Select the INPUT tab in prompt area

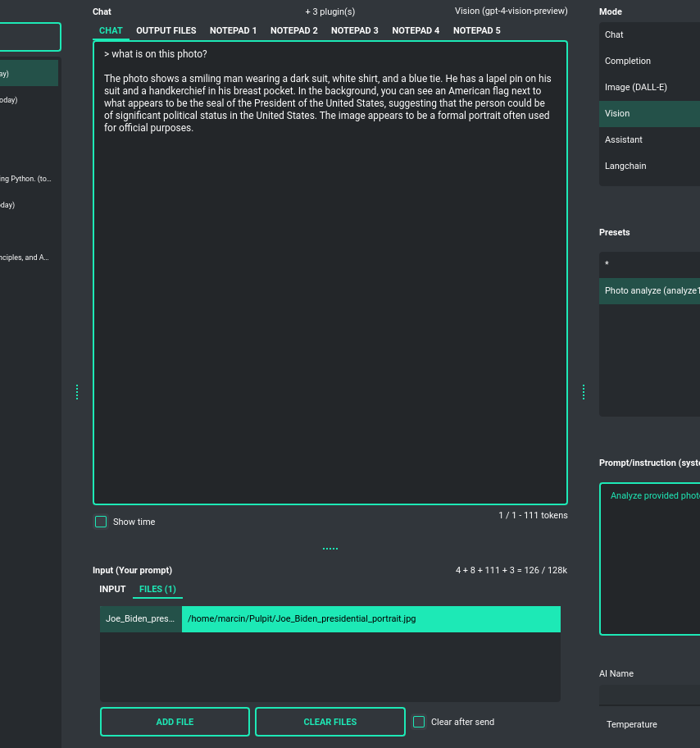pyautogui.click(x=112, y=589)
